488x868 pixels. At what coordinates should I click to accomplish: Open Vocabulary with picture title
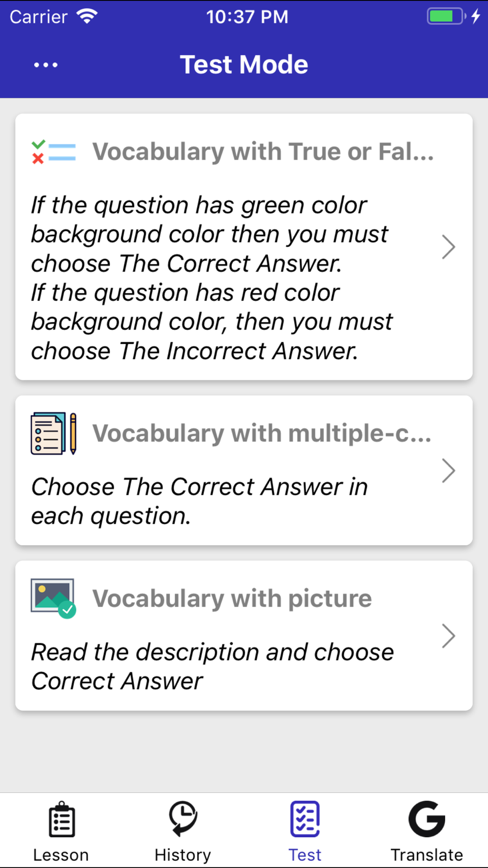pyautogui.click(x=232, y=599)
